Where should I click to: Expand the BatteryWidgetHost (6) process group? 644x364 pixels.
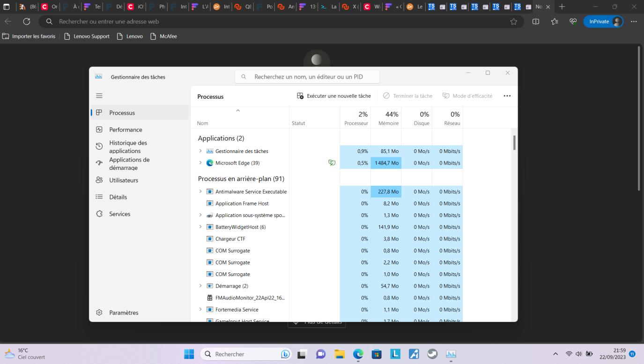click(200, 227)
